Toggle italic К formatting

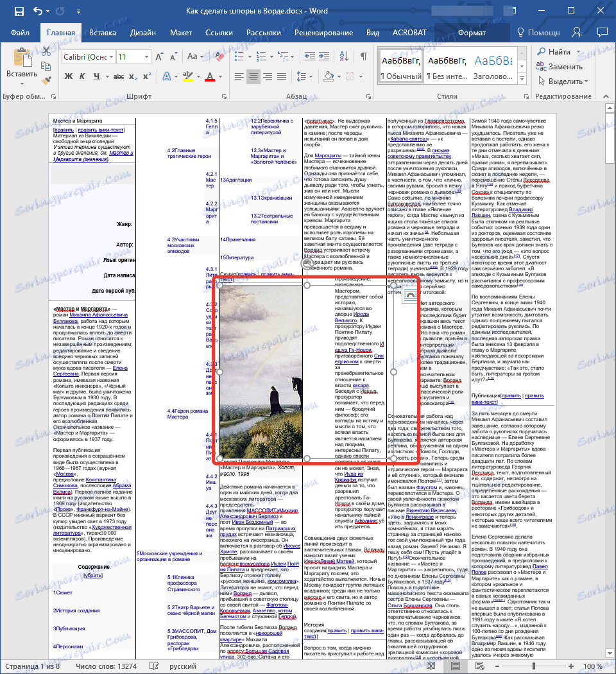point(83,76)
